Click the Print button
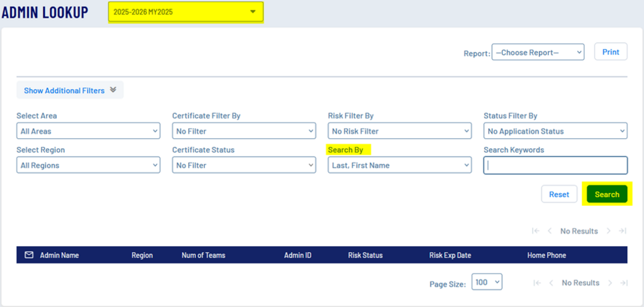 click(x=611, y=52)
